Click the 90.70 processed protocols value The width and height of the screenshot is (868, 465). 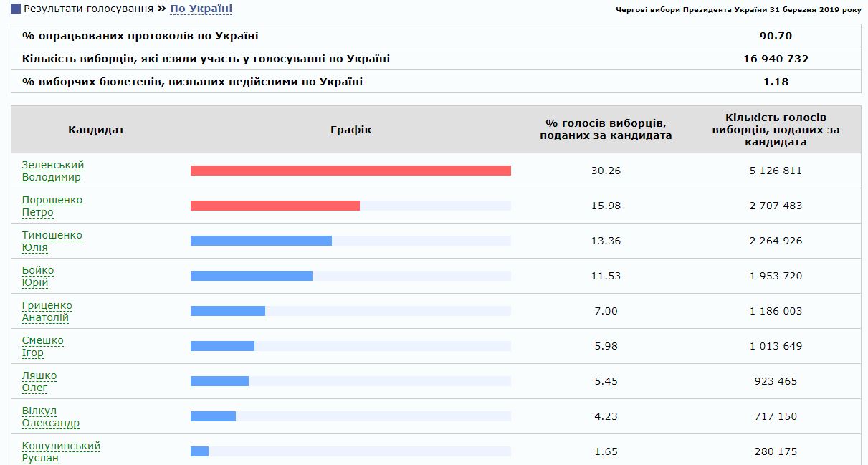(776, 36)
